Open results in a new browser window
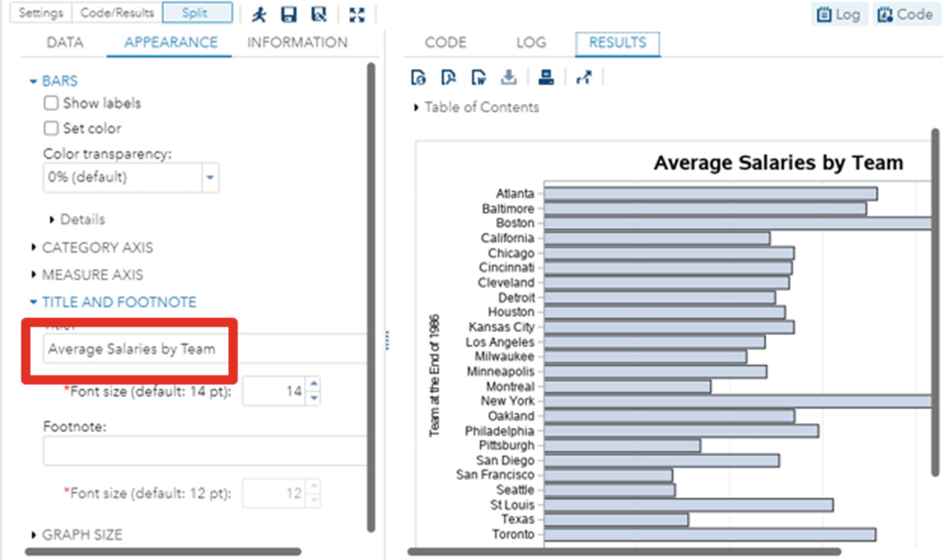 (584, 77)
